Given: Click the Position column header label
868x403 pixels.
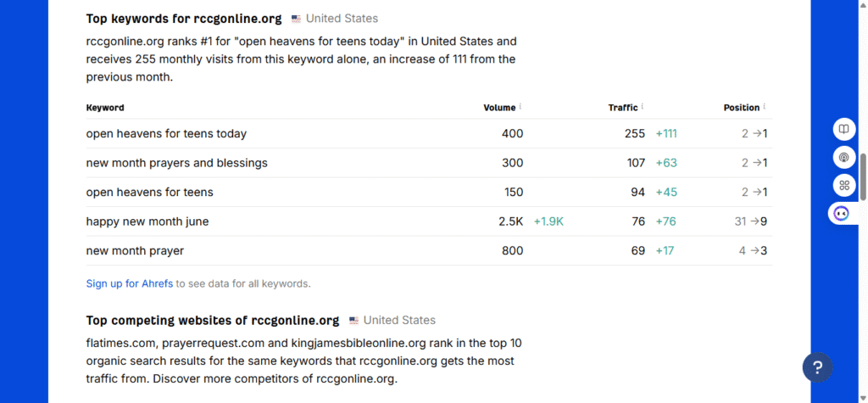Looking at the screenshot, I should [742, 108].
